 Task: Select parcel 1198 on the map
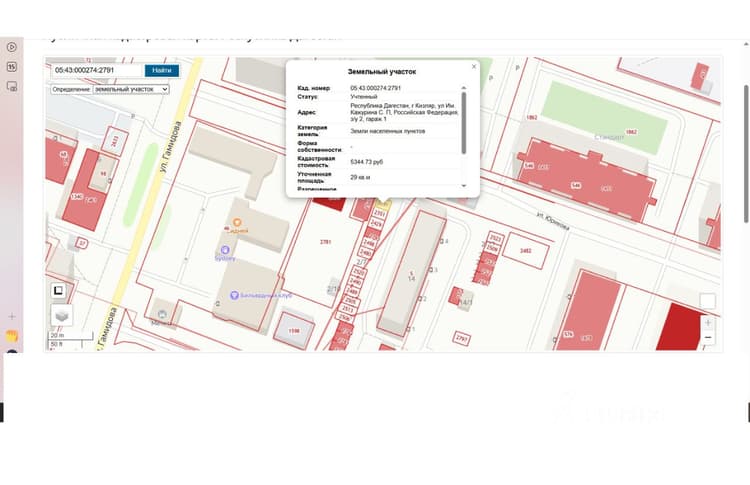click(x=294, y=331)
